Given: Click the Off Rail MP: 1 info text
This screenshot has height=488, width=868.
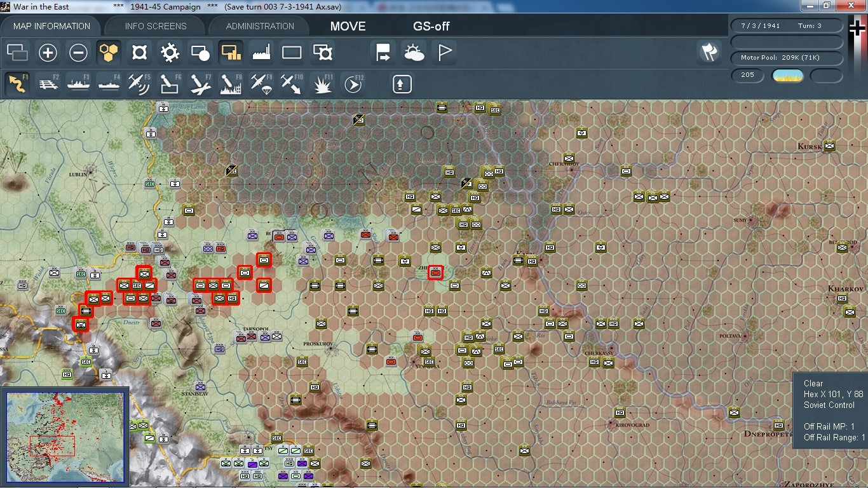Looking at the screenshot, I should click(829, 426).
